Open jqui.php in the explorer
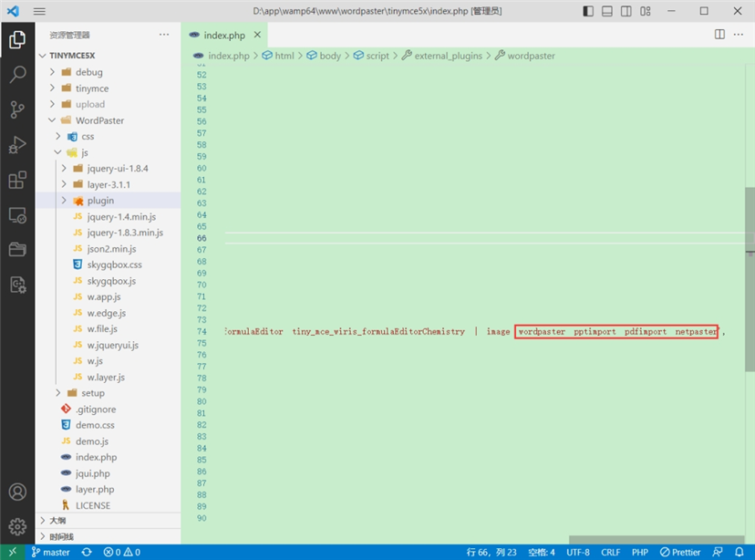Viewport: 755px width, 560px height. (109, 473)
